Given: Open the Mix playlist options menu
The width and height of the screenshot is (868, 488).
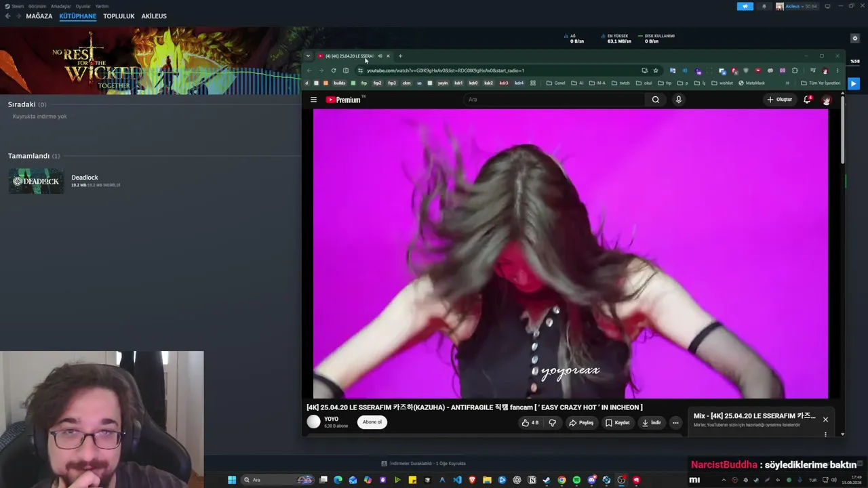Looking at the screenshot, I should pyautogui.click(x=825, y=434).
